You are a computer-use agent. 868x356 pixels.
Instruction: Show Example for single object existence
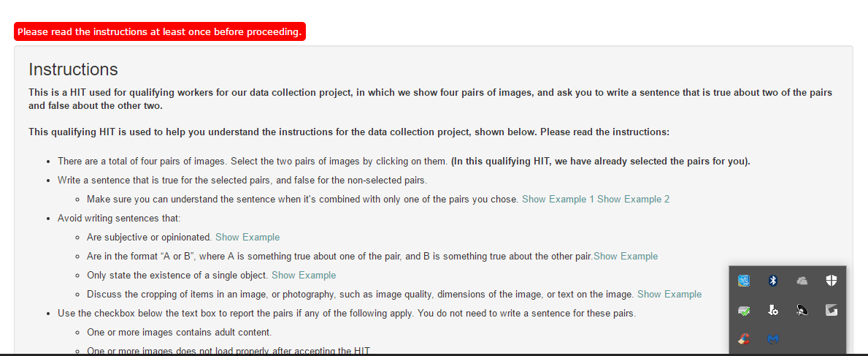(304, 275)
